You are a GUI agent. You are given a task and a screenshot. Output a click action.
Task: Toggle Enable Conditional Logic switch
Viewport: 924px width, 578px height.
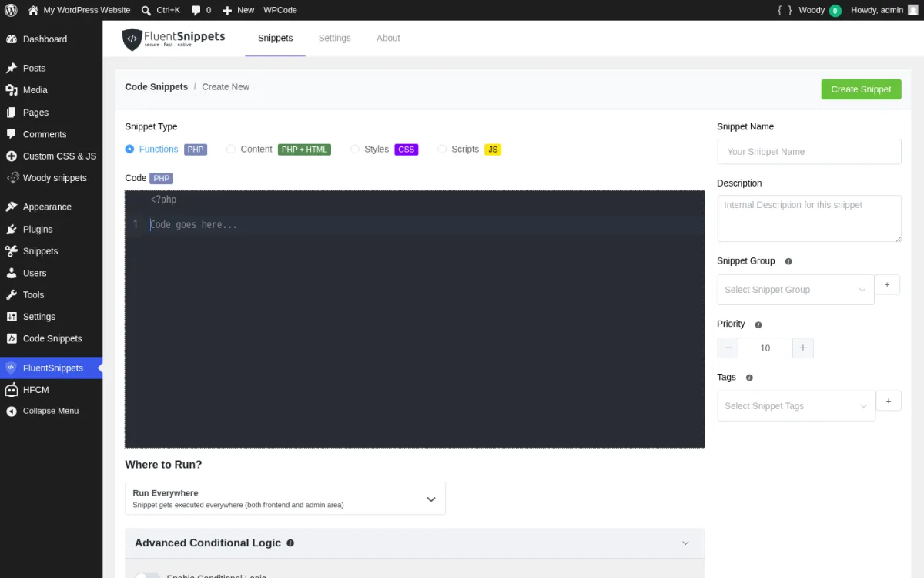click(148, 576)
